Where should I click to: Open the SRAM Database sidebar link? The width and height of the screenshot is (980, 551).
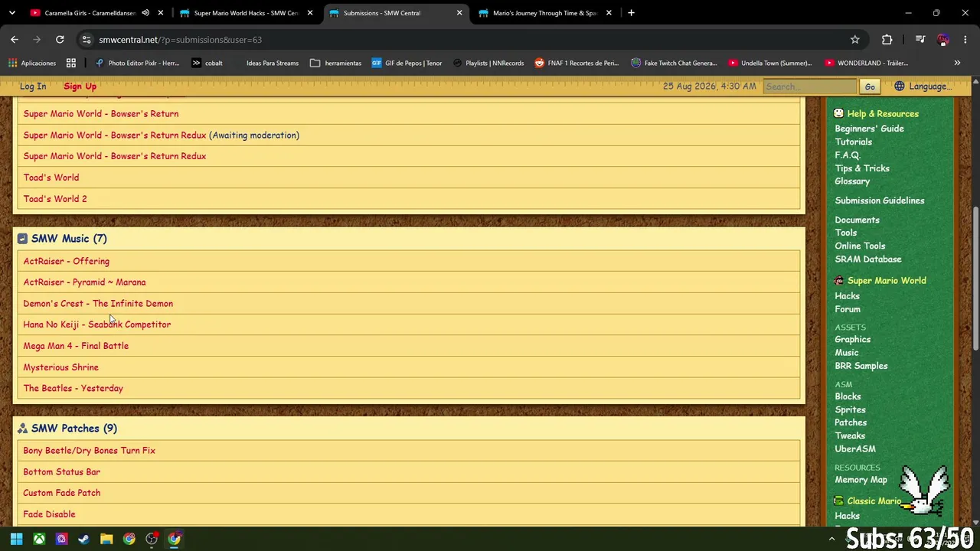(x=868, y=259)
